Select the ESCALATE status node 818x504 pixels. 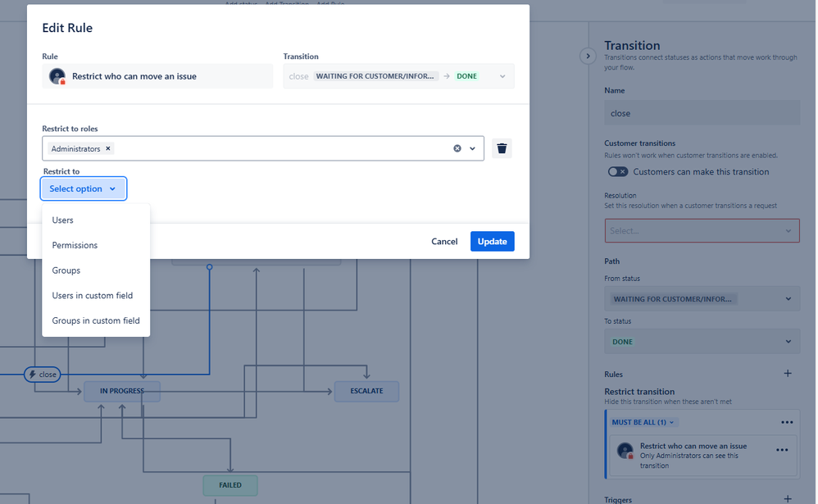click(366, 391)
